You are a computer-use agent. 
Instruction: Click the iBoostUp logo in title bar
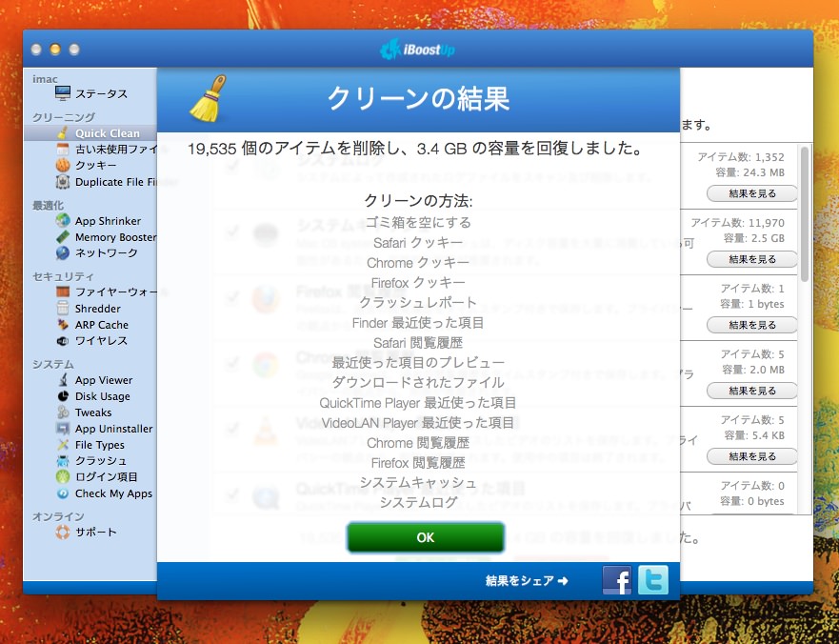[417, 50]
